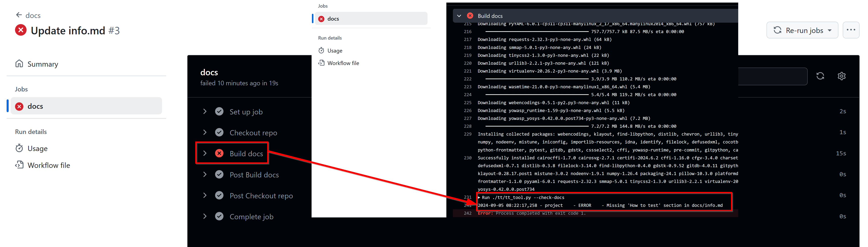Collapse the Build docs log header
Viewport: 868px width, 247px height.
(x=459, y=16)
